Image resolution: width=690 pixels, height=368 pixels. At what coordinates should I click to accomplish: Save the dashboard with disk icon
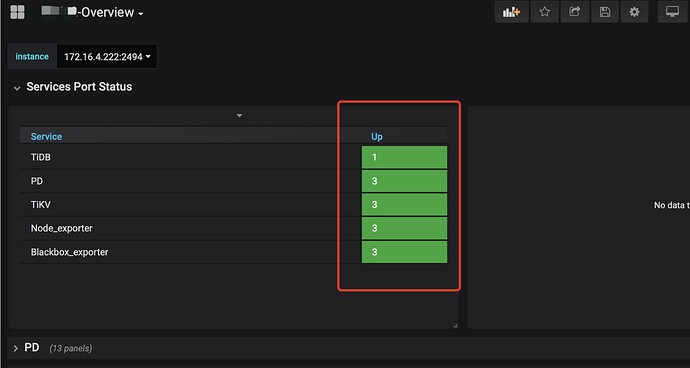(x=605, y=12)
